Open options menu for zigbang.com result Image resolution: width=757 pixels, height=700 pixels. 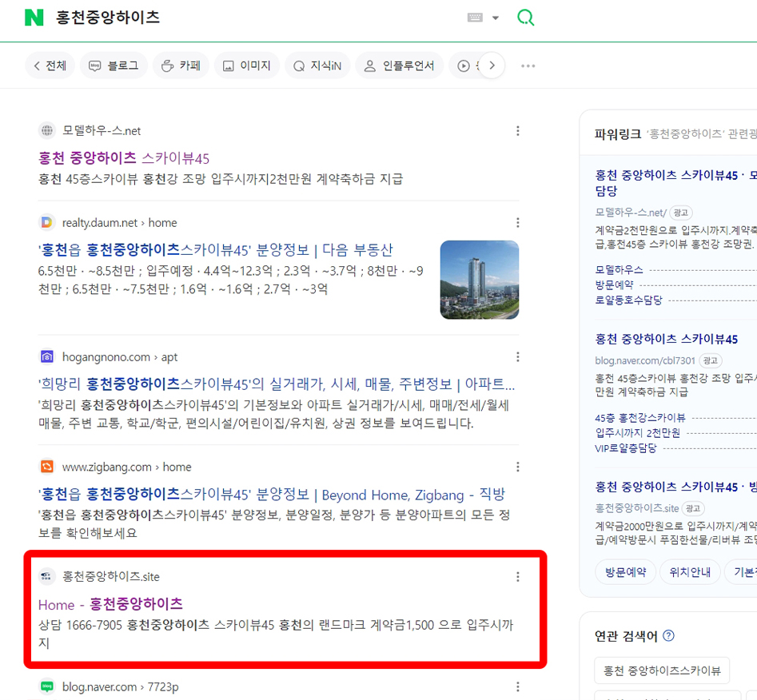pyautogui.click(x=517, y=467)
